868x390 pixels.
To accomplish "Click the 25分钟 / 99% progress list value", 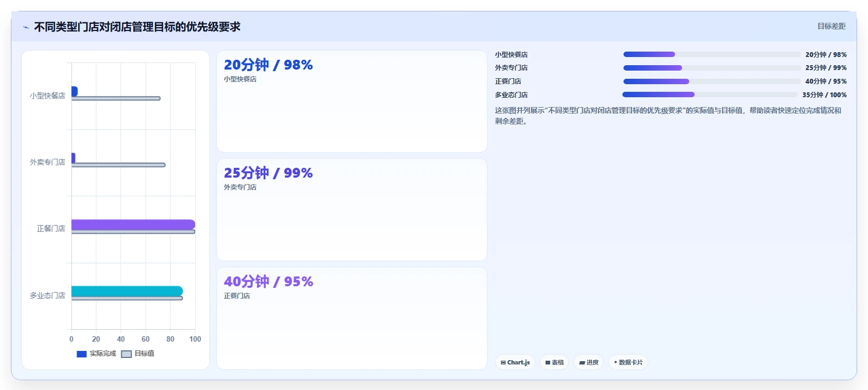I will [826, 68].
